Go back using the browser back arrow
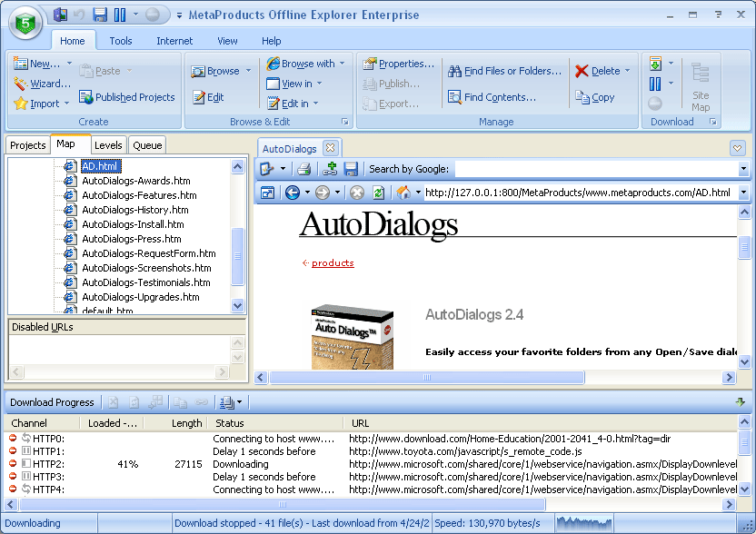 293,193
